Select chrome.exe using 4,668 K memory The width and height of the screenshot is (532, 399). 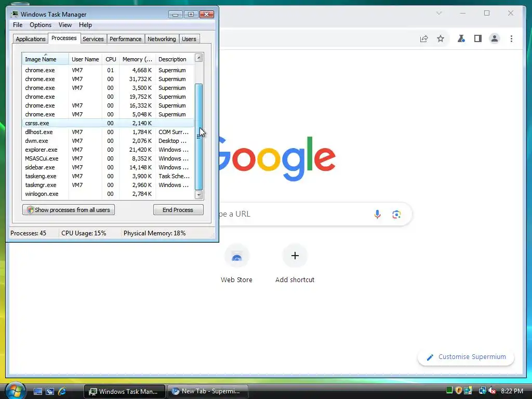(x=108, y=70)
